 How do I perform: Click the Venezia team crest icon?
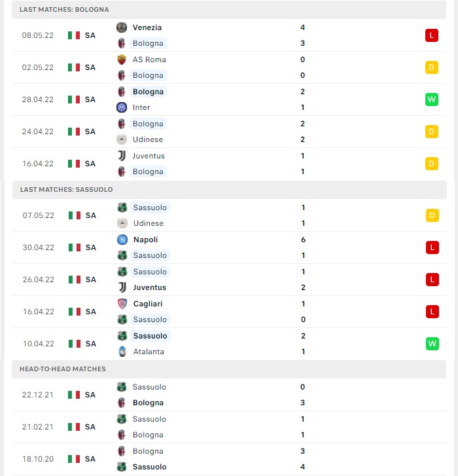click(x=122, y=27)
